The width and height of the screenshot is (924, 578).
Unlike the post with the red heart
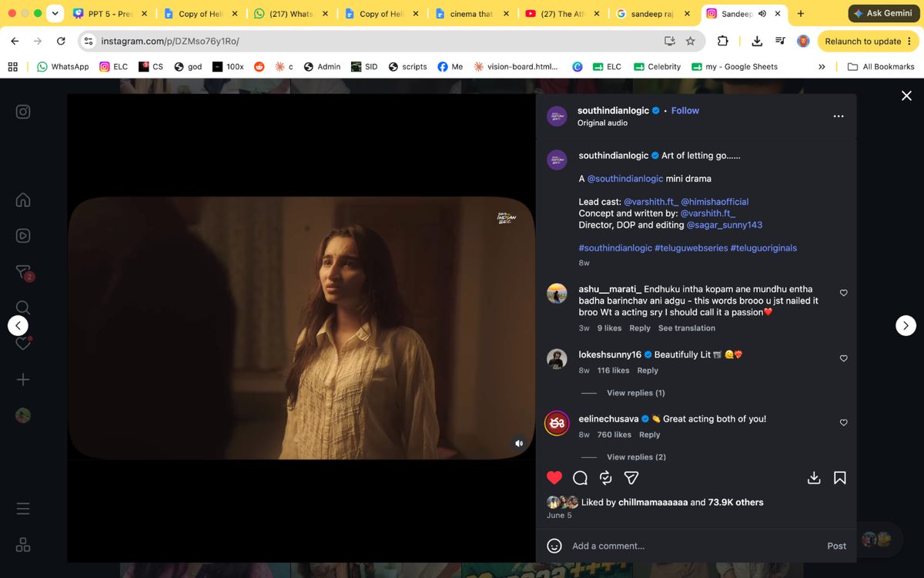pos(554,478)
